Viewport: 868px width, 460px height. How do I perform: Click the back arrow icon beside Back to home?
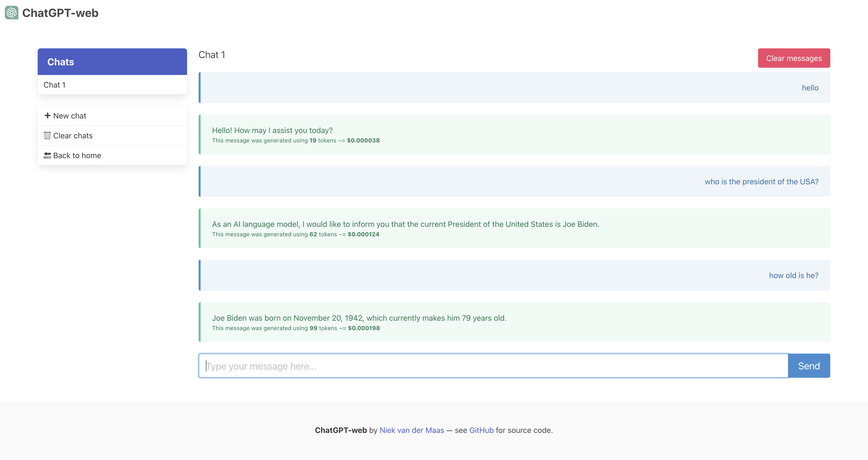point(47,156)
